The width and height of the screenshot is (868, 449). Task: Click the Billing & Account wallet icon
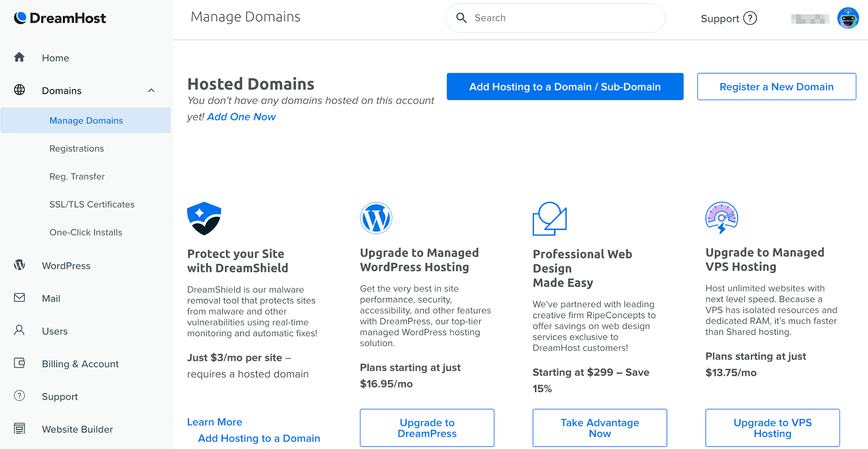click(19, 363)
